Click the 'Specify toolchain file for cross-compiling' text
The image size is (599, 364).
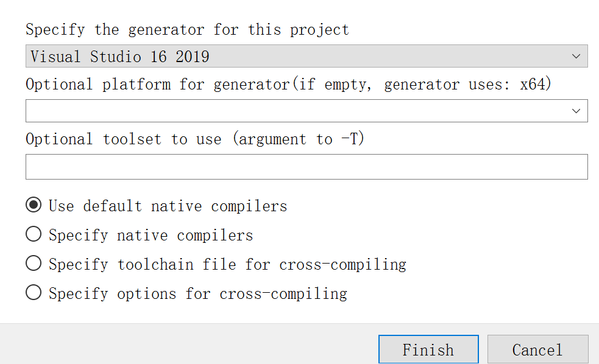coord(227,264)
